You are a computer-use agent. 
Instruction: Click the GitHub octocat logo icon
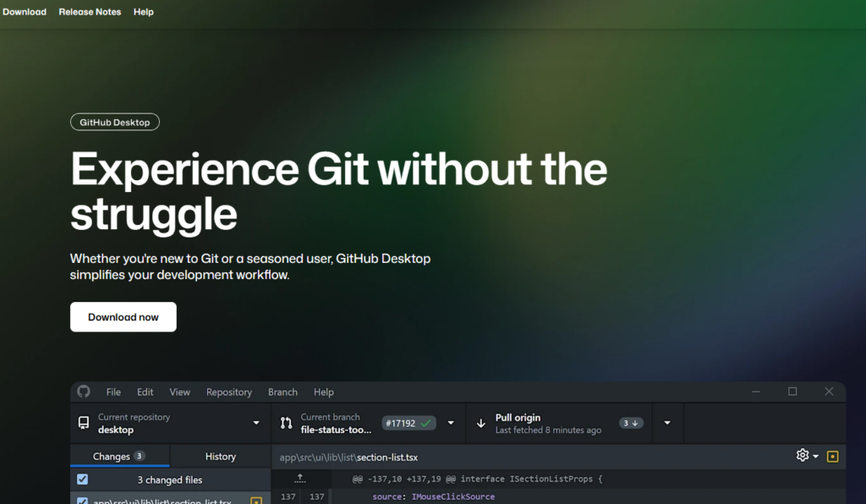83,392
